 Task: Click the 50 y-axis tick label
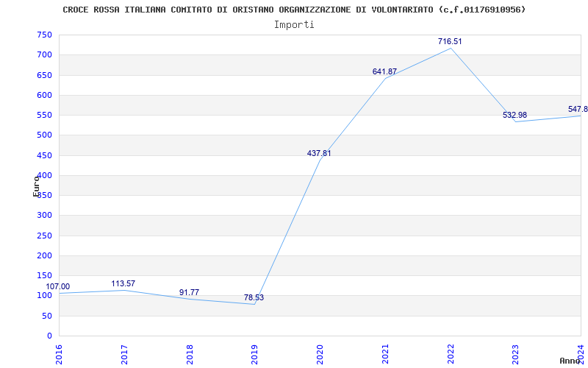pos(47,316)
